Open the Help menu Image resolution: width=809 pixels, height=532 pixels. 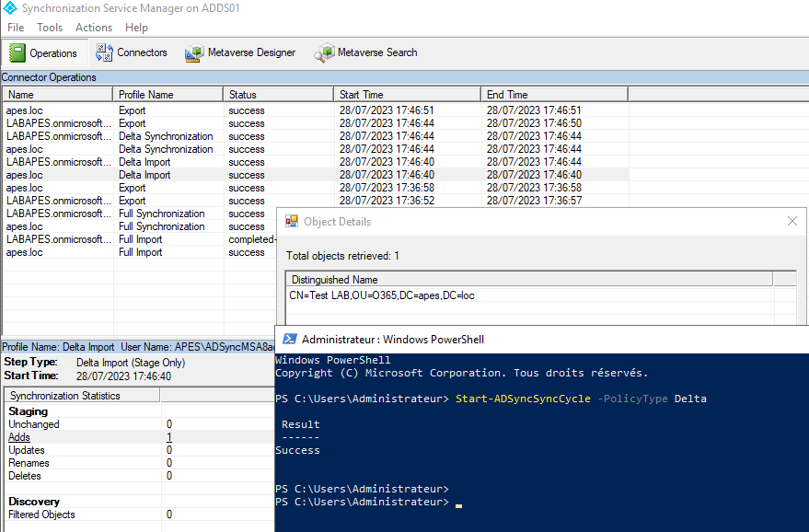pyautogui.click(x=136, y=28)
